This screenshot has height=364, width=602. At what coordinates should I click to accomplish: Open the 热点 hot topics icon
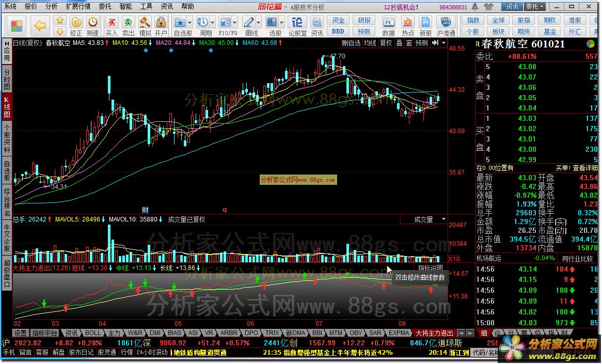point(407,26)
